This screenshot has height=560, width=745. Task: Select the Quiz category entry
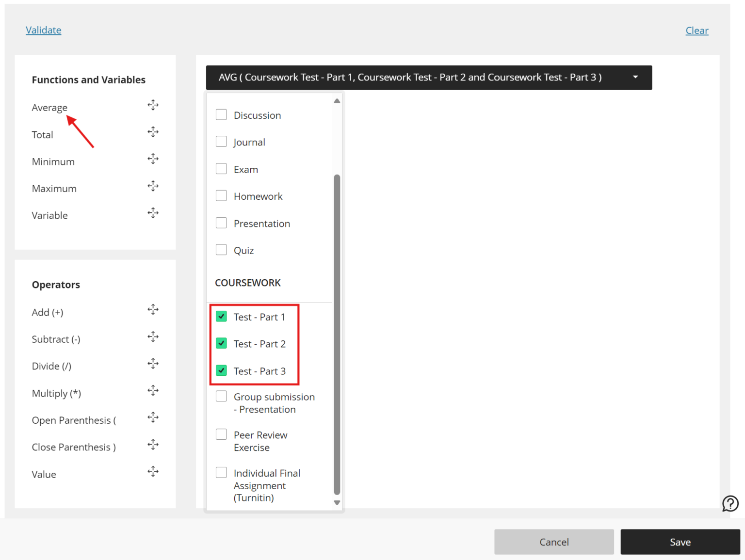pyautogui.click(x=244, y=250)
